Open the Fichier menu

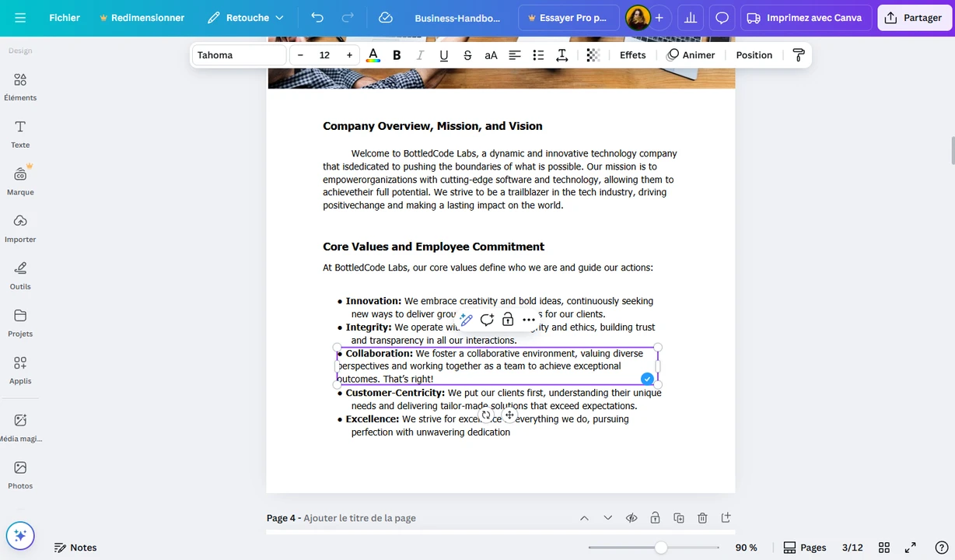click(65, 18)
